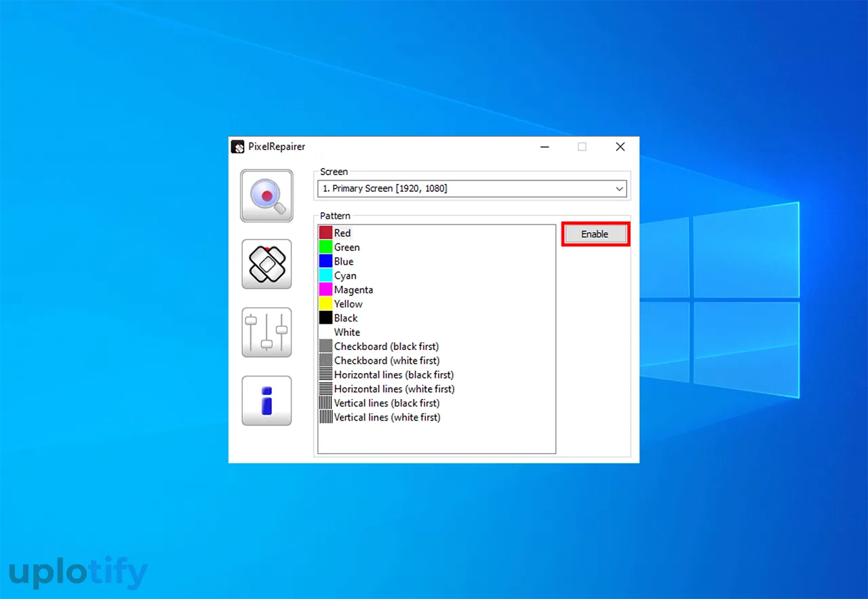
Task: Select the Green pattern entry
Action: click(x=347, y=248)
